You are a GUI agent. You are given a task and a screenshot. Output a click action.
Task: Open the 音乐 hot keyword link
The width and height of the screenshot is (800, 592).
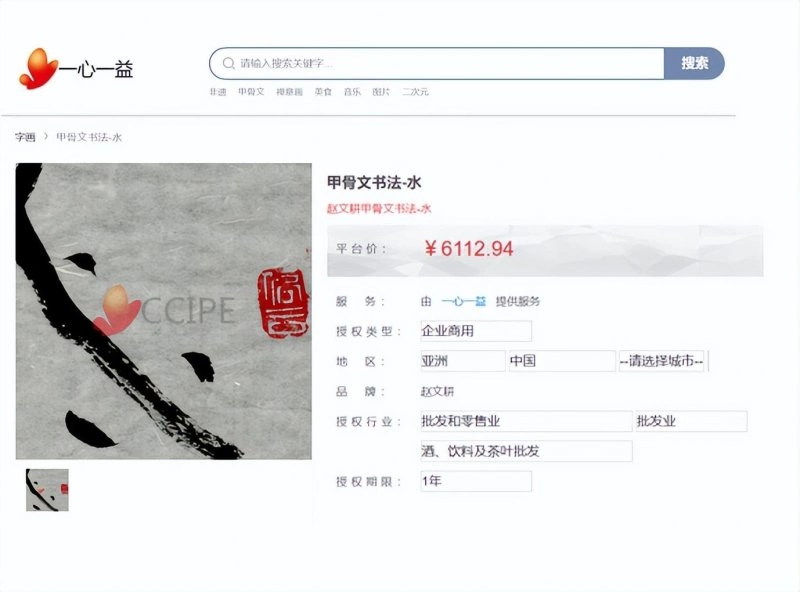[x=352, y=92]
